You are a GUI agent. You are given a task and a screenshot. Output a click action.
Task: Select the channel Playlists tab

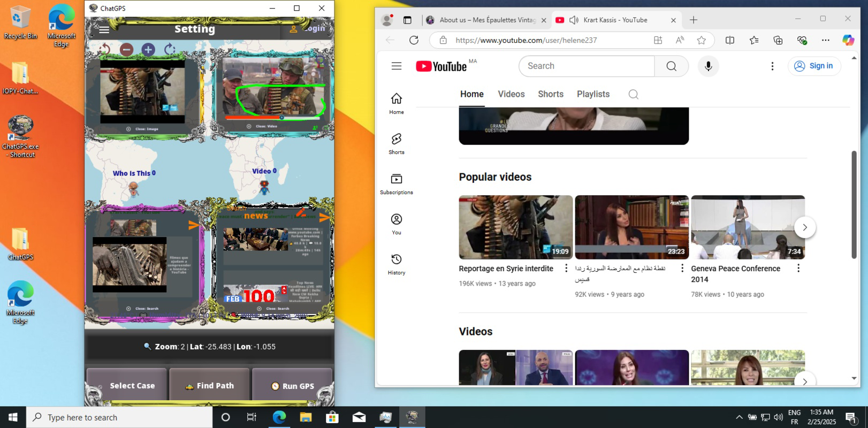[x=593, y=94]
